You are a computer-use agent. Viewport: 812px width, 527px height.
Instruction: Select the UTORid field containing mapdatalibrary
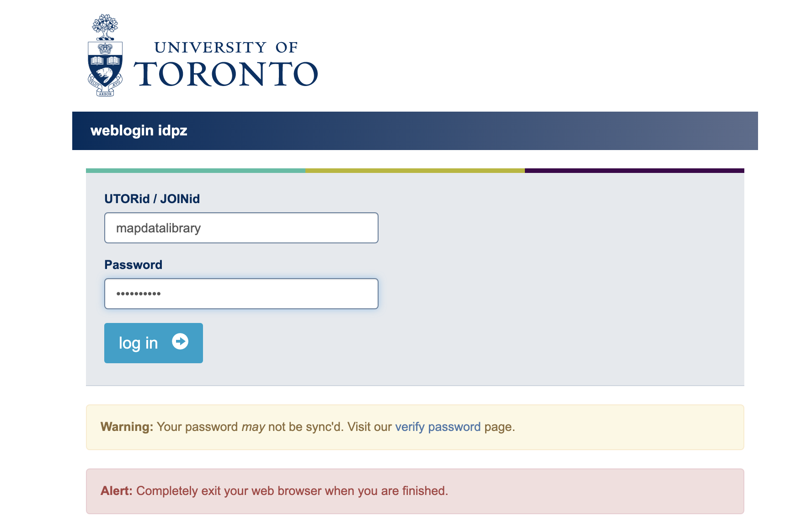coord(241,227)
